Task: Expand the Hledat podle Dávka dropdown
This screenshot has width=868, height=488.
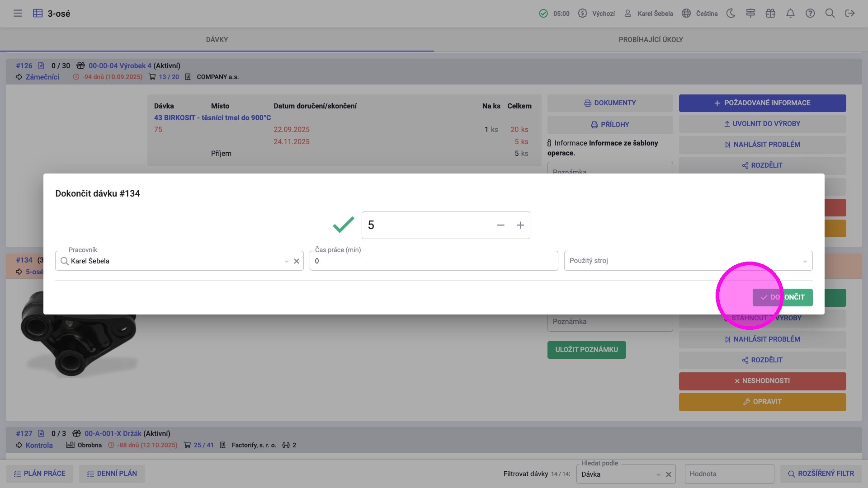Action: pyautogui.click(x=658, y=474)
